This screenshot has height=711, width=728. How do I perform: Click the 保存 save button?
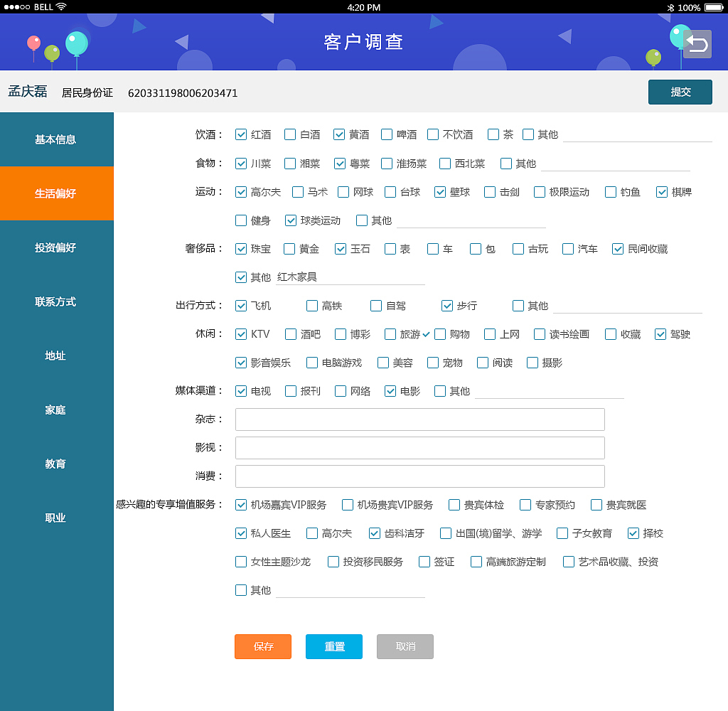click(x=262, y=646)
